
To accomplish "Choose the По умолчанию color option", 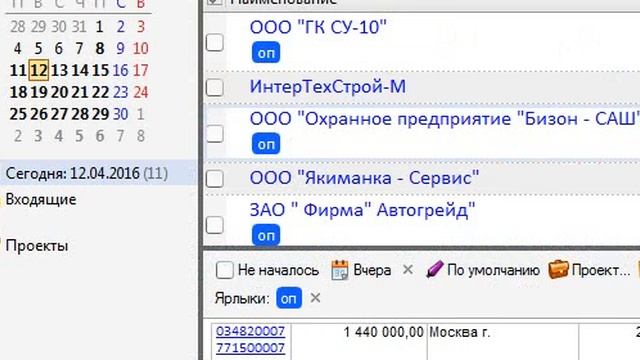I will [493, 270].
